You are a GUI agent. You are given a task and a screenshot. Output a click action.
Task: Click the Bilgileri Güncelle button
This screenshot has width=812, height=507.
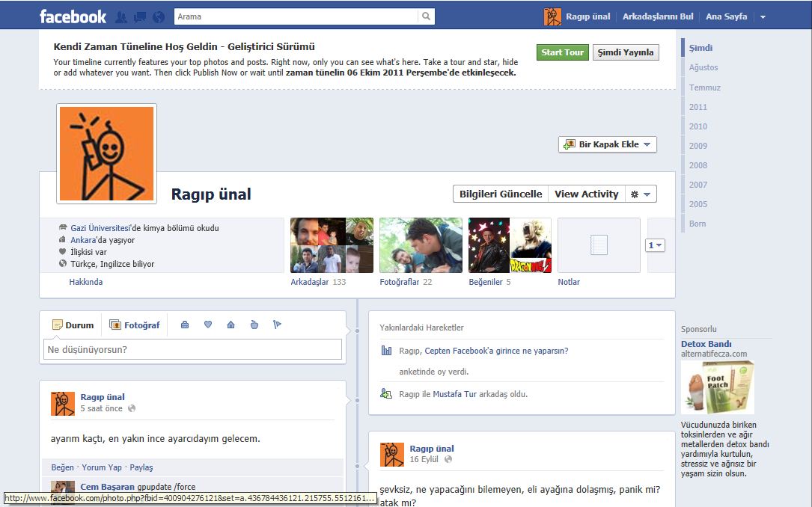pos(501,194)
